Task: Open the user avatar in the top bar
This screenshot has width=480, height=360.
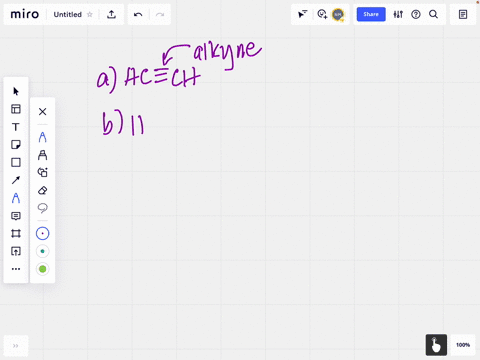Action: click(x=338, y=14)
